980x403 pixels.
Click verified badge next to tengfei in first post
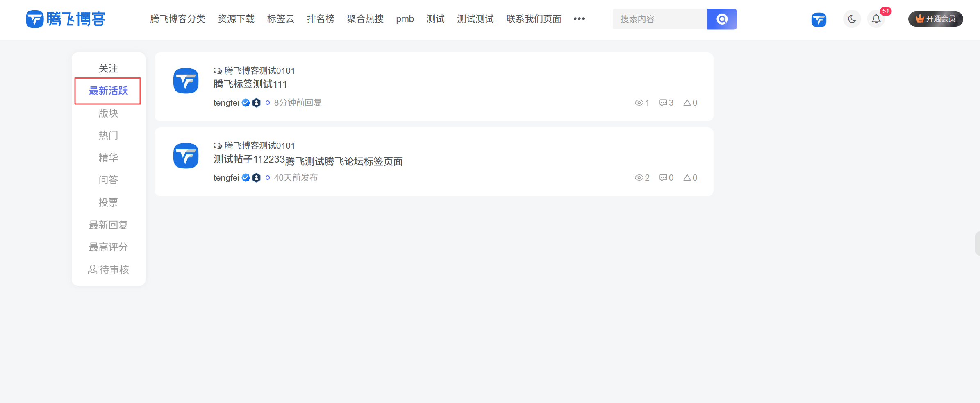click(x=246, y=103)
